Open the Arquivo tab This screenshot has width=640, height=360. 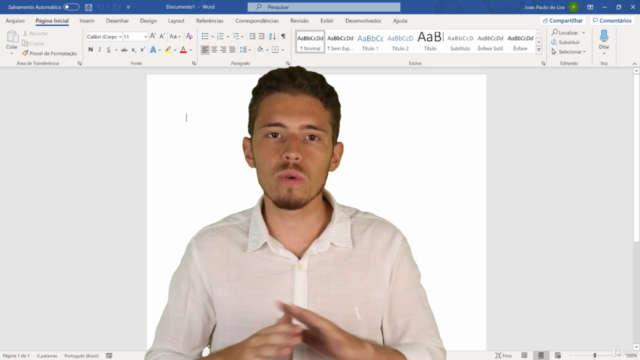tap(15, 21)
